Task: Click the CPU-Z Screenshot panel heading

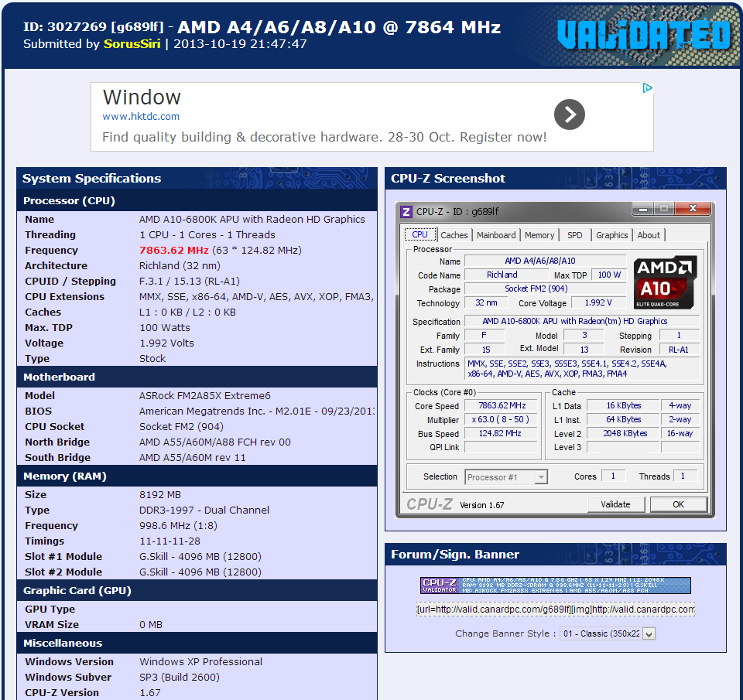Action: 448,178
